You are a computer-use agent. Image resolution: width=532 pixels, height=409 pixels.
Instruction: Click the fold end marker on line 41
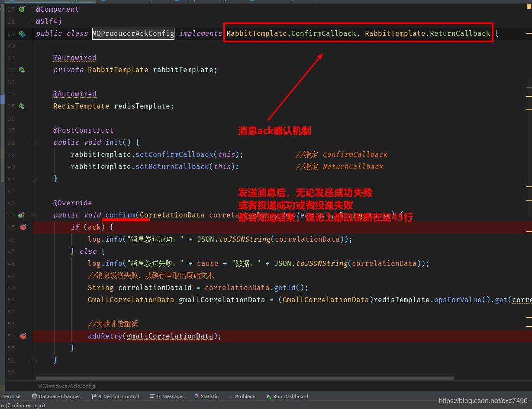click(33, 179)
